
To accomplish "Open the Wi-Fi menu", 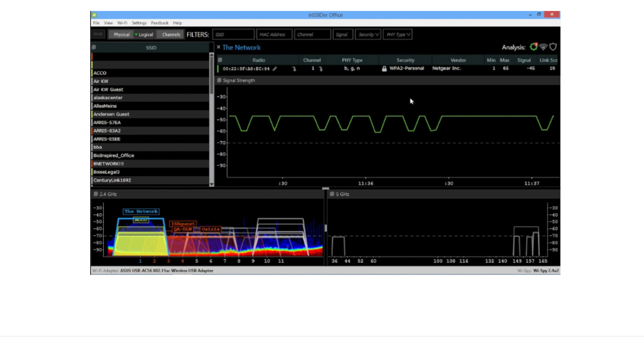I will coord(122,23).
